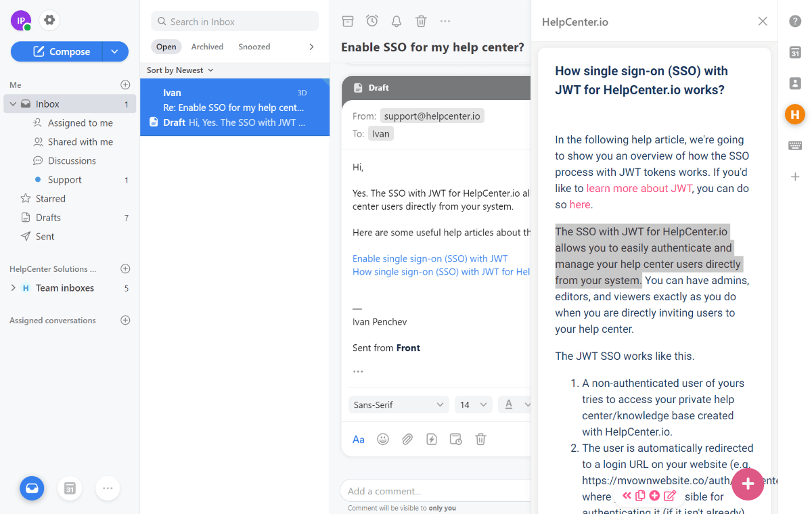Open the Compose dropdown arrow
The width and height of the screenshot is (812, 514).
pos(116,51)
